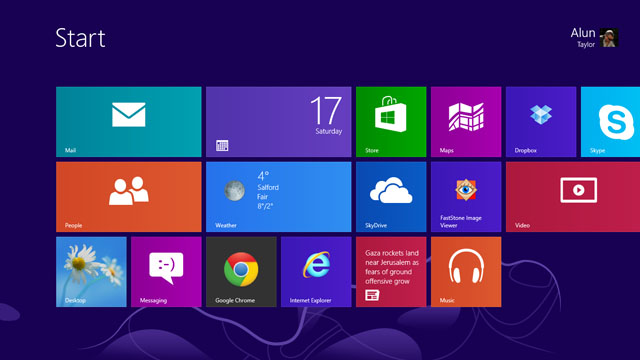This screenshot has width=640, height=360.
Task: Open the Music tile
Action: 466,272
